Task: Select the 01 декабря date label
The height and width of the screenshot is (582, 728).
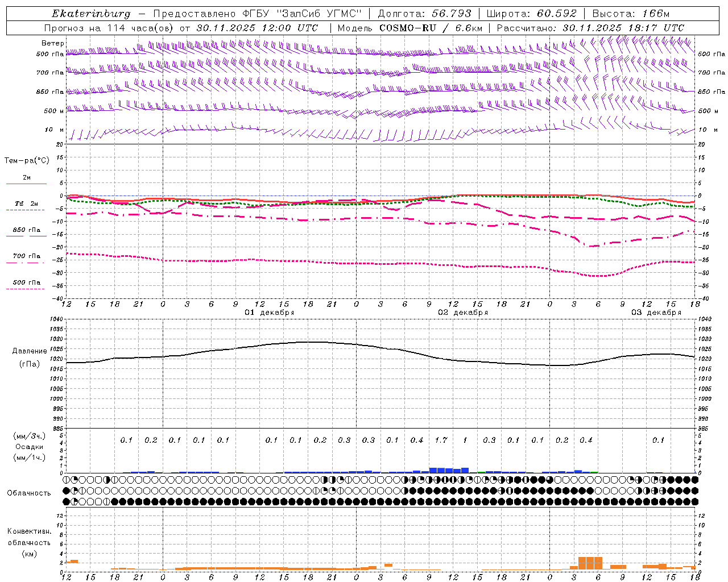Action: (270, 313)
